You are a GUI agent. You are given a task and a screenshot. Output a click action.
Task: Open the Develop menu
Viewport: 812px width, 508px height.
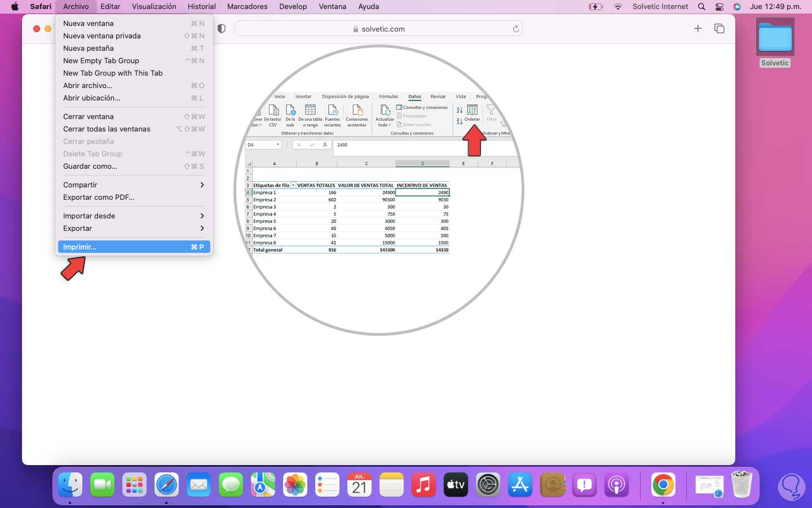tap(293, 7)
